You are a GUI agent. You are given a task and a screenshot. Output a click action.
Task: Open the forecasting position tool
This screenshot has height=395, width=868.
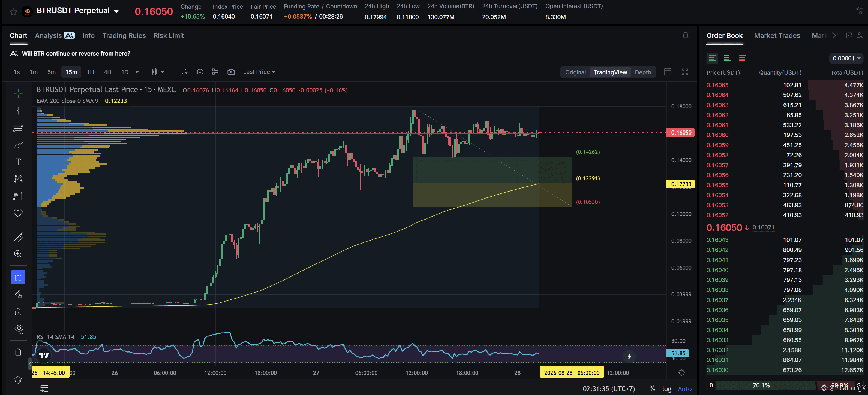[18, 196]
